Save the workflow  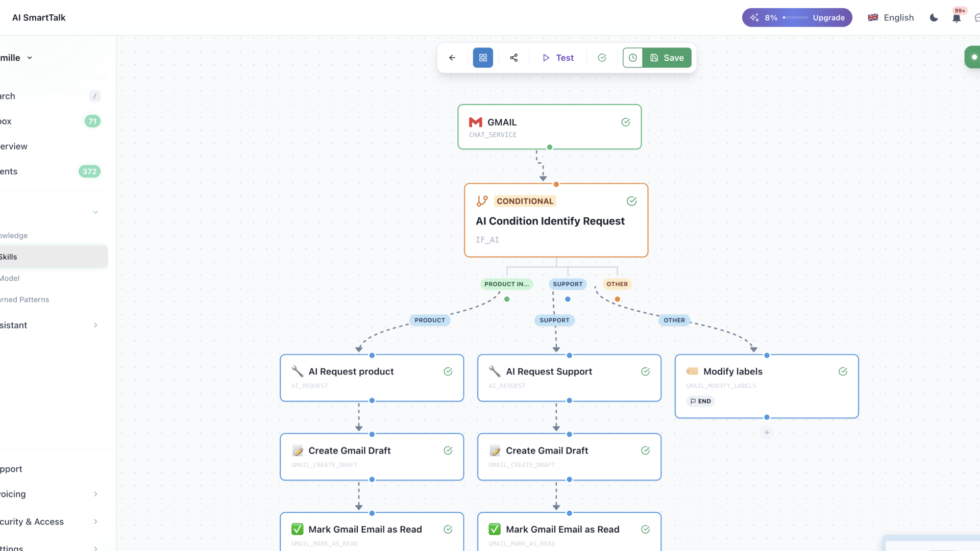[x=667, y=58]
